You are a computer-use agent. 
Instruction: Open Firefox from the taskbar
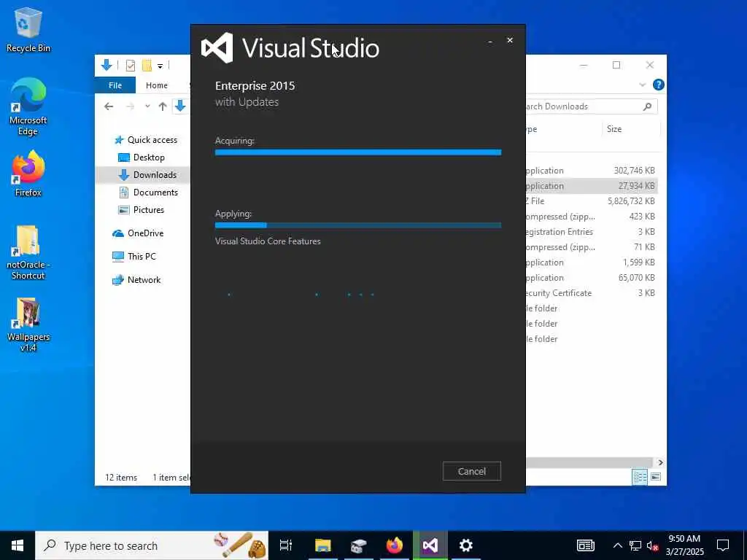click(395, 545)
